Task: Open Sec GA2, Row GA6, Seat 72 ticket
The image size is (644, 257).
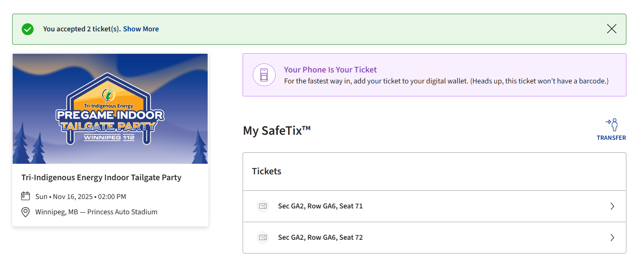Action: 434,237
